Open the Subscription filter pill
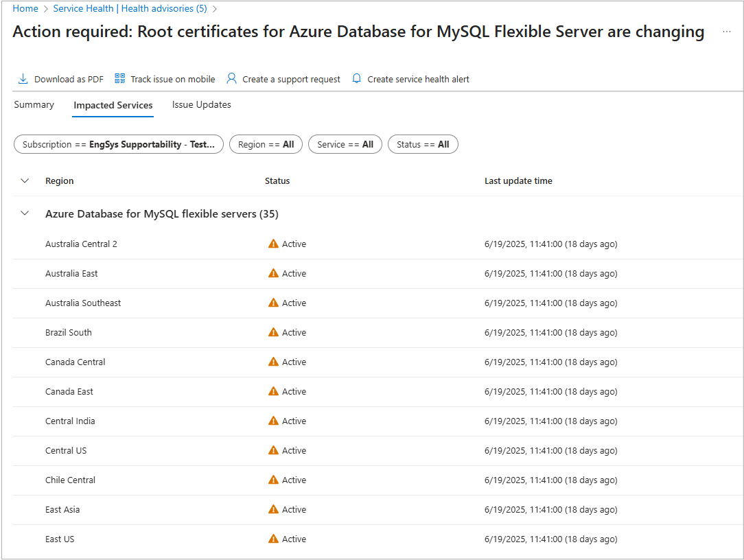Viewport: 744px width, 560px height. [x=119, y=144]
